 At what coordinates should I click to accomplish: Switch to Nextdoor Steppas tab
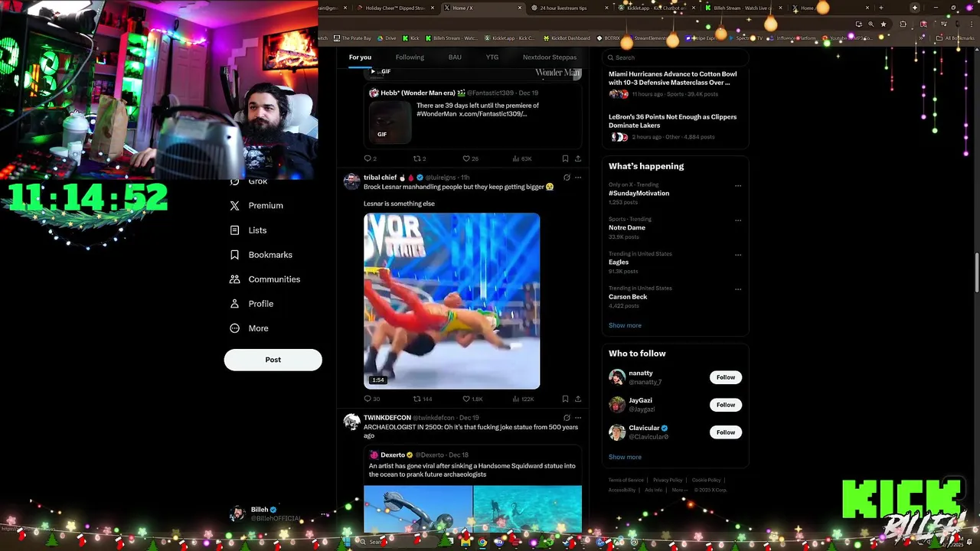click(550, 57)
